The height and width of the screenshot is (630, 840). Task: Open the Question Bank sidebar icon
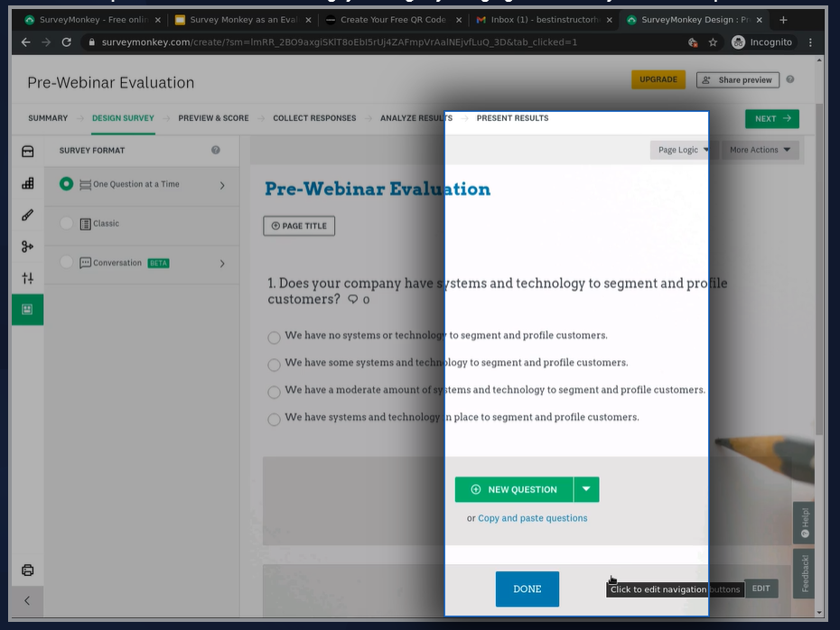(x=27, y=152)
